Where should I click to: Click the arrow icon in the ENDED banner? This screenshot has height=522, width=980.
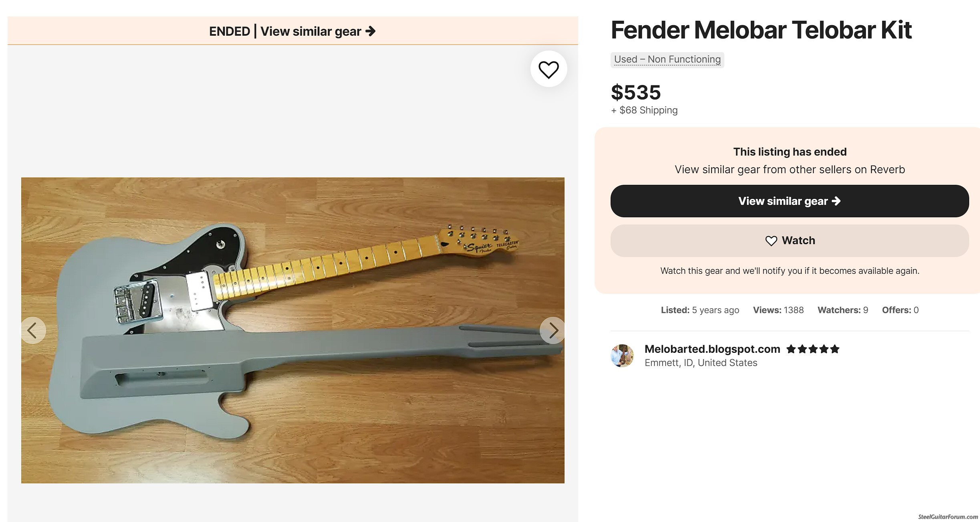pyautogui.click(x=371, y=31)
